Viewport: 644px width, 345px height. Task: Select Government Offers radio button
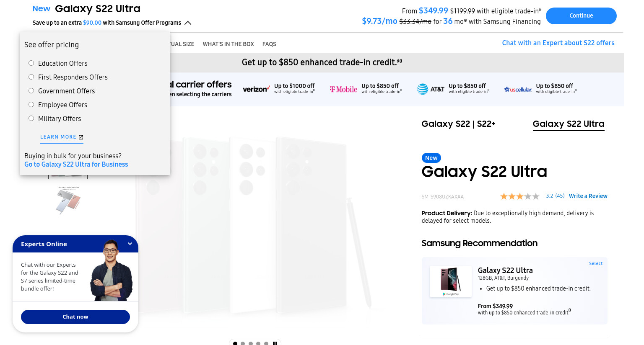coord(31,91)
